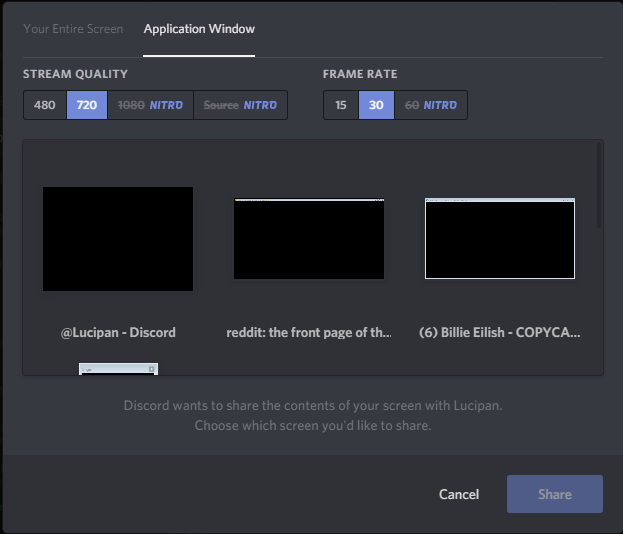The height and width of the screenshot is (534, 623).
Task: Set frame rate to 15
Action: [x=341, y=105]
